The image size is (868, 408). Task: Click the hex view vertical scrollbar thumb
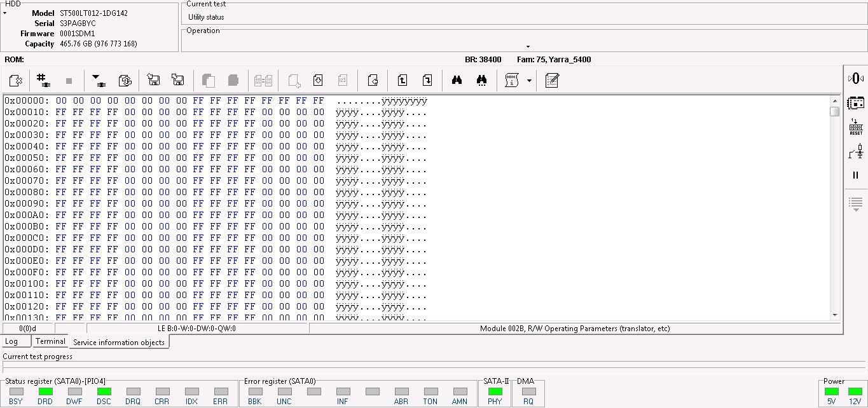click(x=835, y=112)
